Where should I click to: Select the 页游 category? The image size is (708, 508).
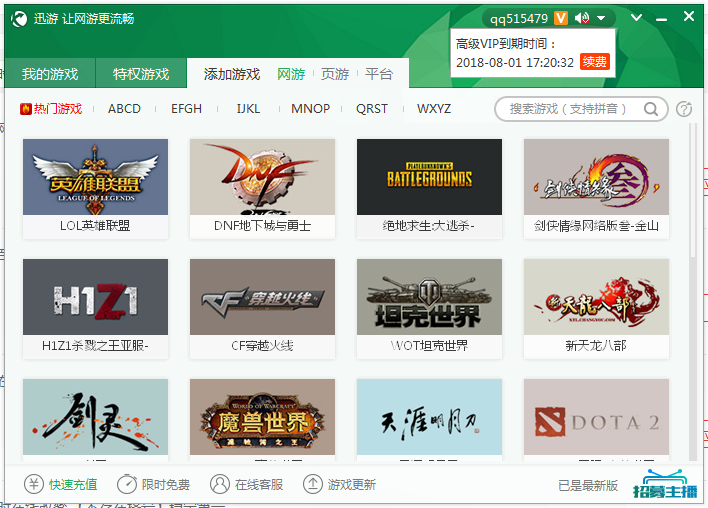point(335,74)
